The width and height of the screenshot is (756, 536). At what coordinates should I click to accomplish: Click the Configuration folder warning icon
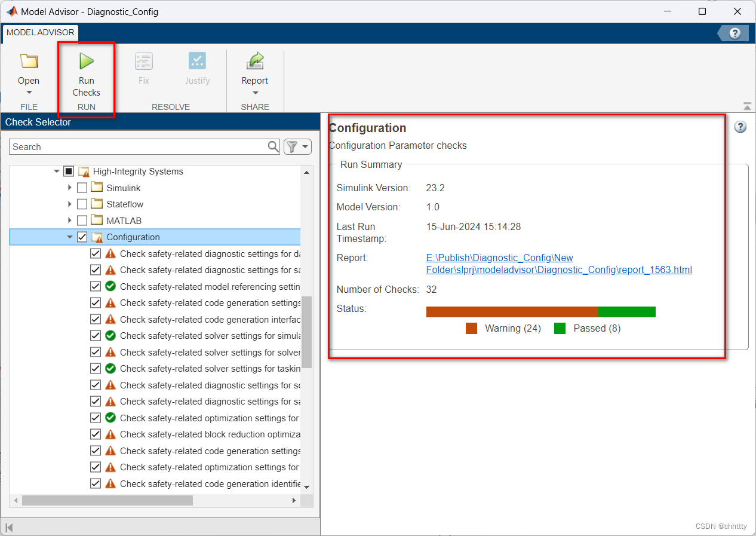coord(97,237)
